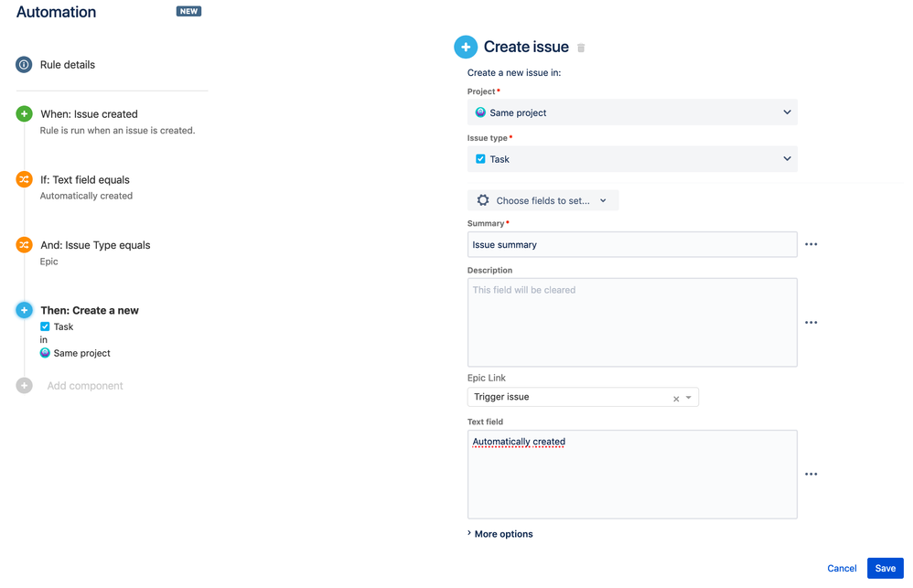
Task: Click the blue Create a new action icon
Action: click(x=24, y=310)
